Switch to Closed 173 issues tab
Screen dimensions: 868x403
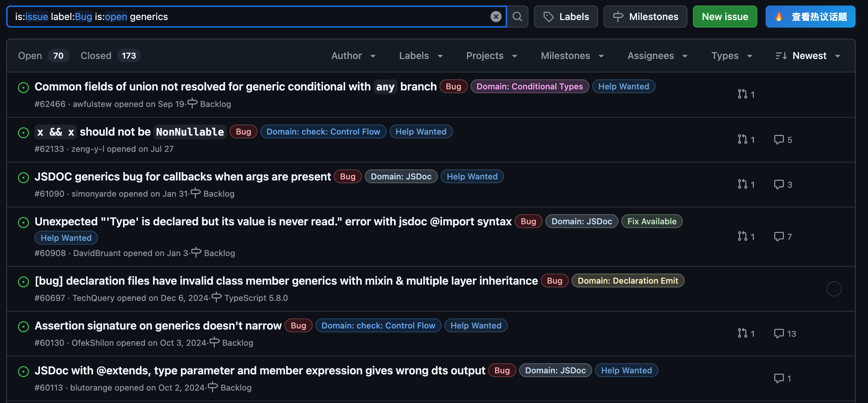pos(110,56)
